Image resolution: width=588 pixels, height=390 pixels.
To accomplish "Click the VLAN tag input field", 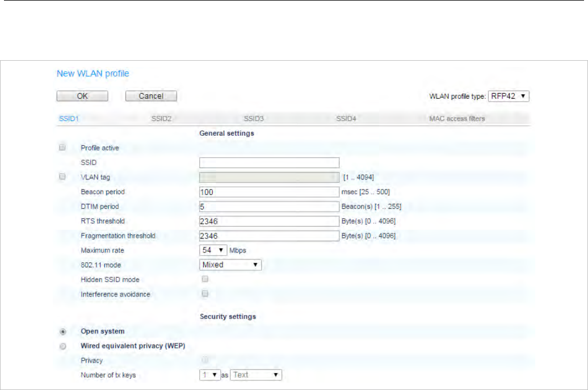I will click(269, 177).
